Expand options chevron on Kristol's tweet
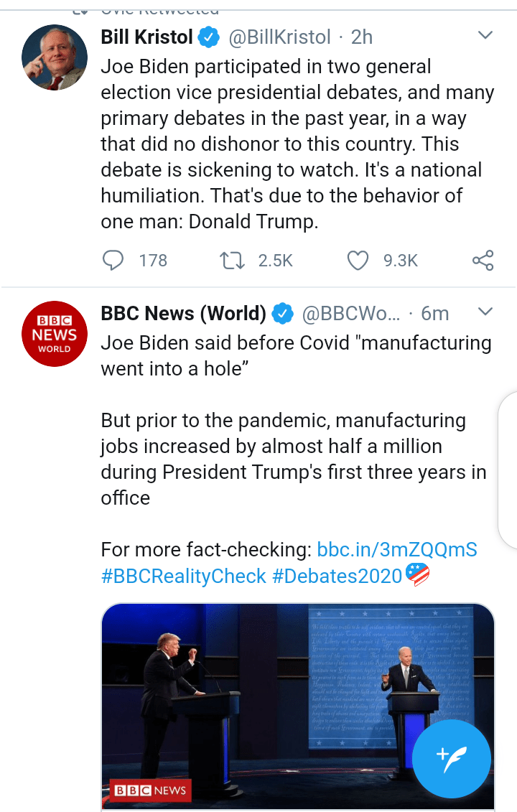This screenshot has width=517, height=812. tap(485, 36)
